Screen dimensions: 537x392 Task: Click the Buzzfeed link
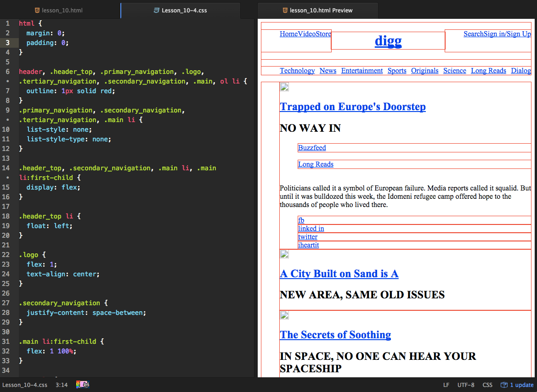tap(312, 147)
